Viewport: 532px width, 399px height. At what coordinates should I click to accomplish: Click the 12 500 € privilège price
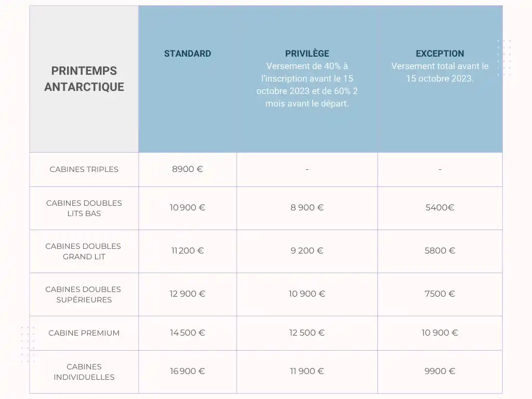307,332
